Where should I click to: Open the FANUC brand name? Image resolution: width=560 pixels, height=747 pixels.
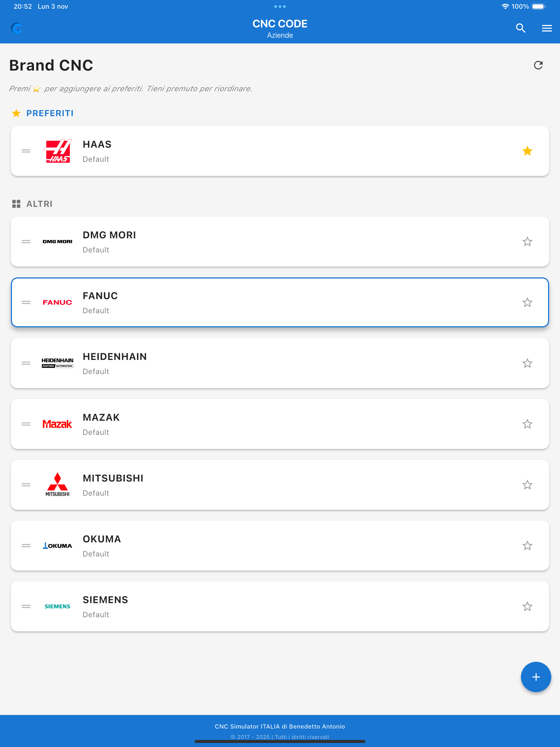point(100,296)
